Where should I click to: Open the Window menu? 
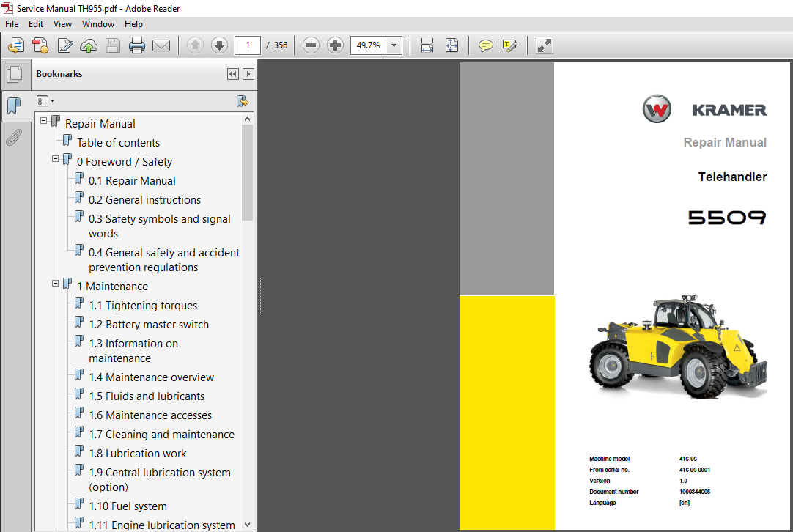[x=98, y=23]
